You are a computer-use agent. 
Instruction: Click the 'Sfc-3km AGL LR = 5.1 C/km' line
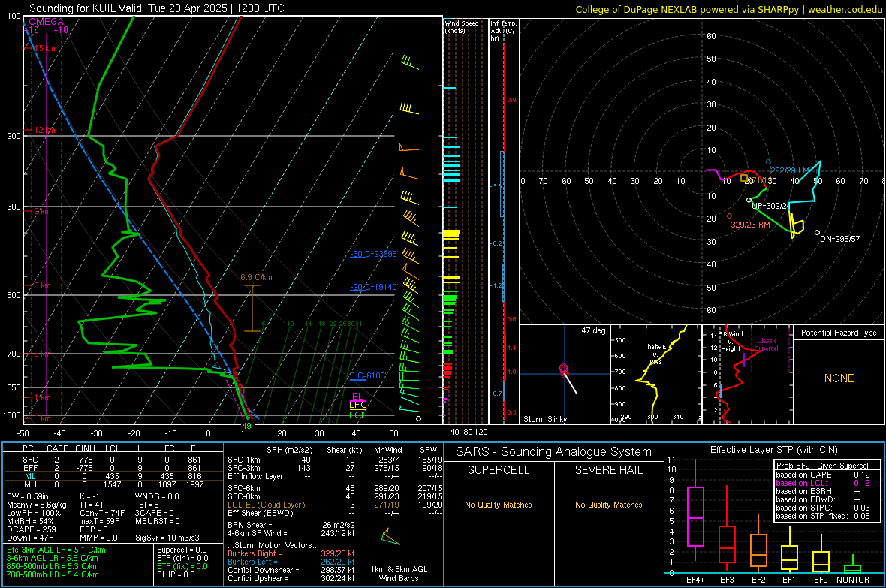click(x=56, y=550)
